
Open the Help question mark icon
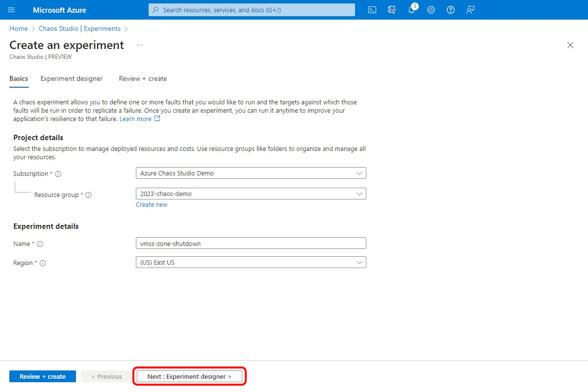(x=451, y=10)
